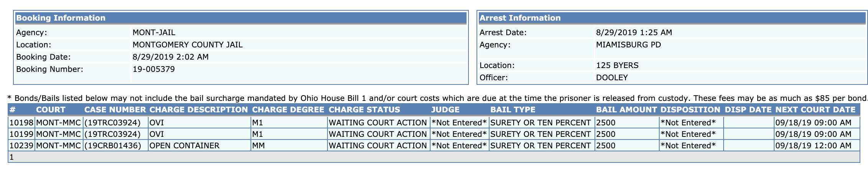Viewport: 868px width, 172px height.
Task: Click the BAIL AMOUNT column header
Action: click(626, 110)
